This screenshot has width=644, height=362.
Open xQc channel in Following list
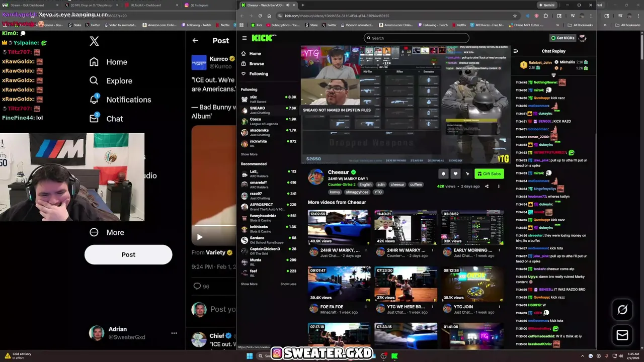click(x=269, y=99)
